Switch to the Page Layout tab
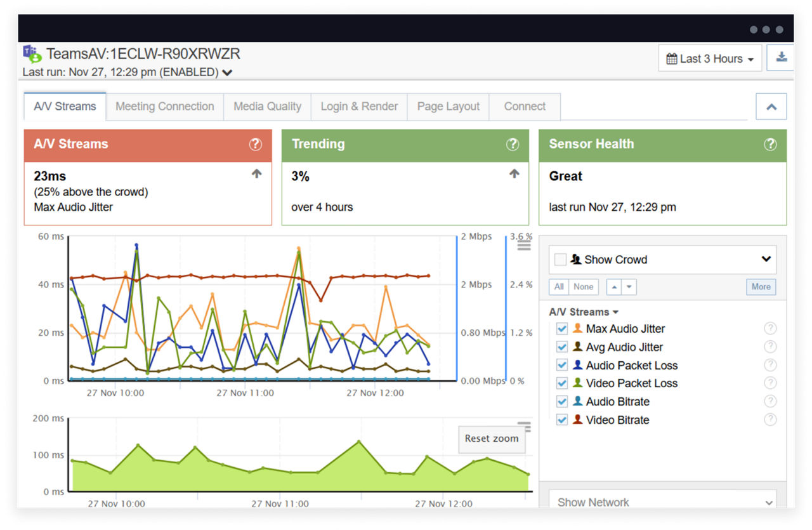This screenshot has height=530, width=812. point(449,107)
